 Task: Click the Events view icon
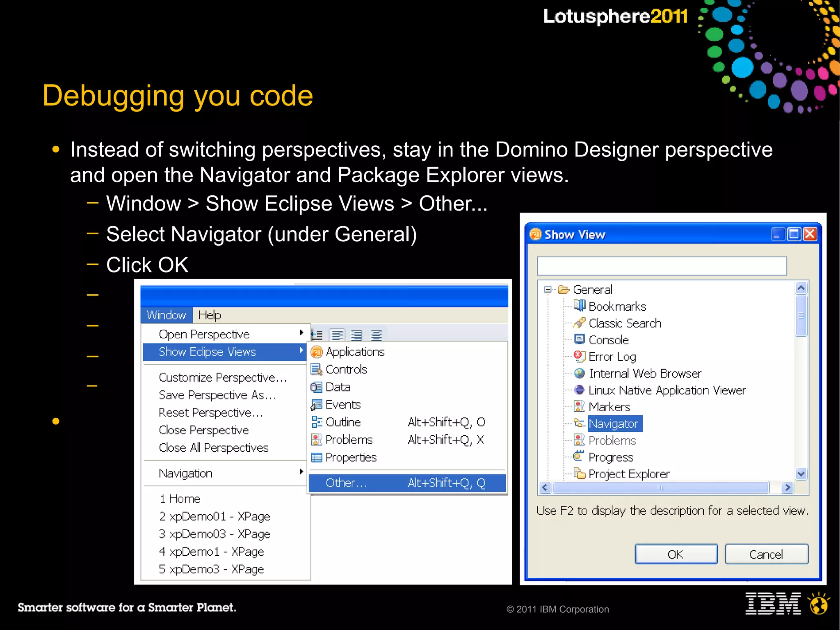[316, 405]
